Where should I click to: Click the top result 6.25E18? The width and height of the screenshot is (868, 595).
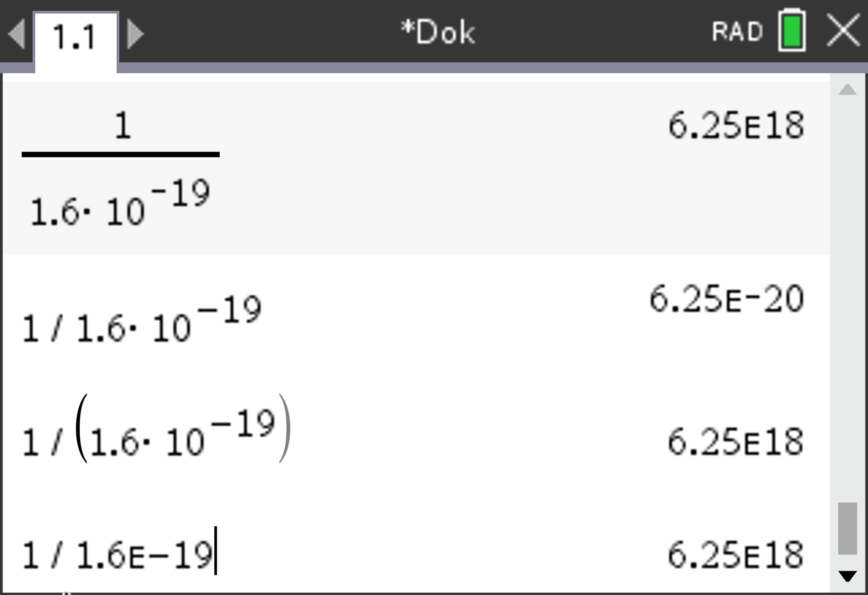pos(736,126)
